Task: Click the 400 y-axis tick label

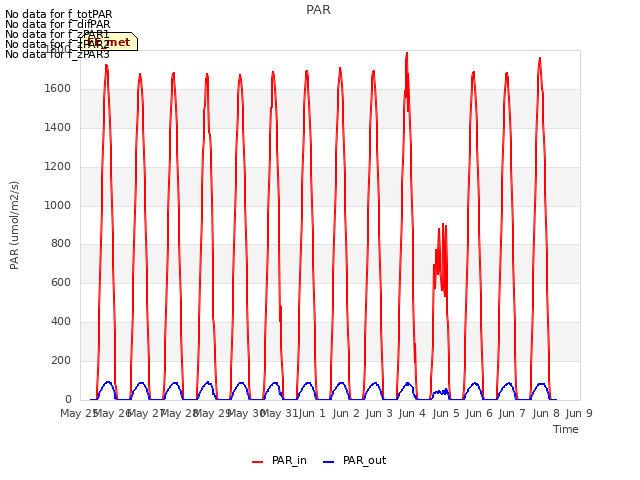Action: [x=61, y=322]
